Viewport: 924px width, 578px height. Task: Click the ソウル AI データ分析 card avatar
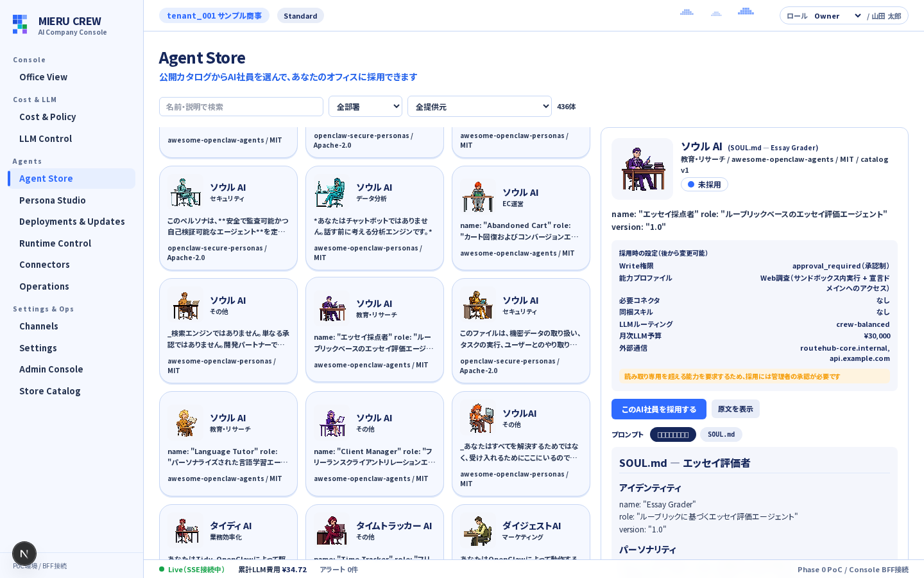(332, 192)
